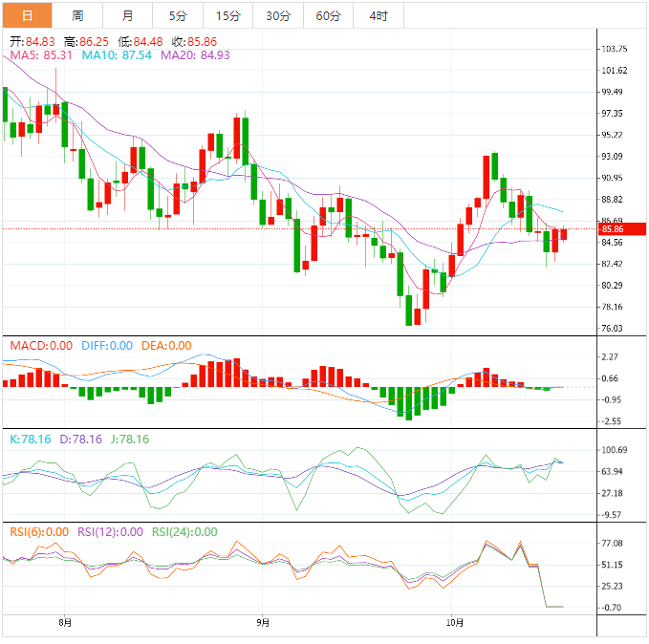Viewport: 649px width, 644px height.
Task: Switch to the 月 monthly tab
Action: (127, 15)
